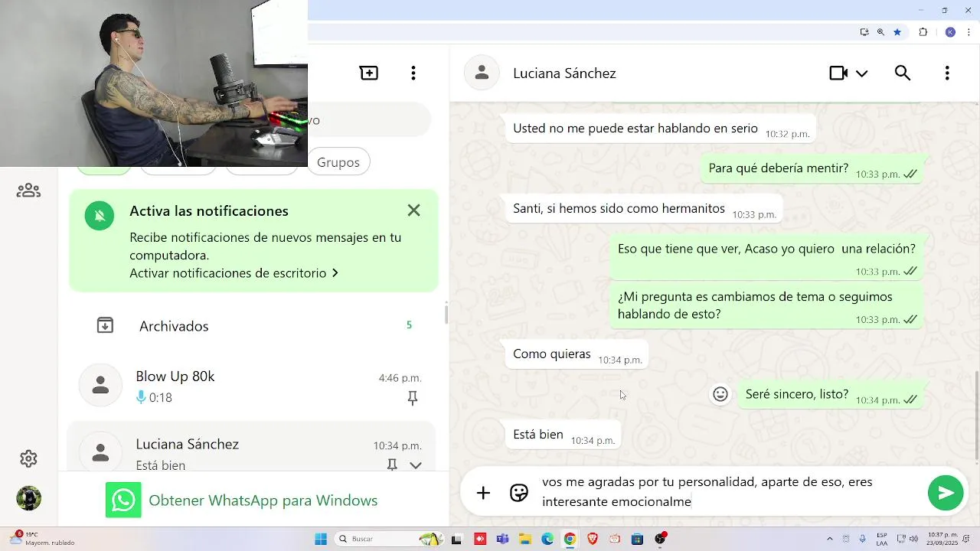Image resolution: width=980 pixels, height=551 pixels.
Task: Send the typed message with the green arrow
Action: click(946, 493)
